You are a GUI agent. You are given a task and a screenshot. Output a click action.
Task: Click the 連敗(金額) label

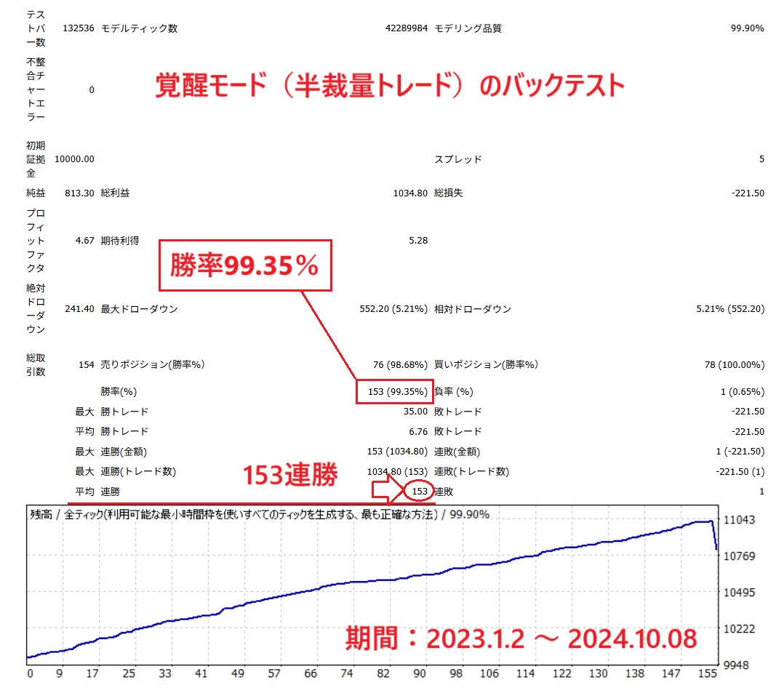pos(457,452)
